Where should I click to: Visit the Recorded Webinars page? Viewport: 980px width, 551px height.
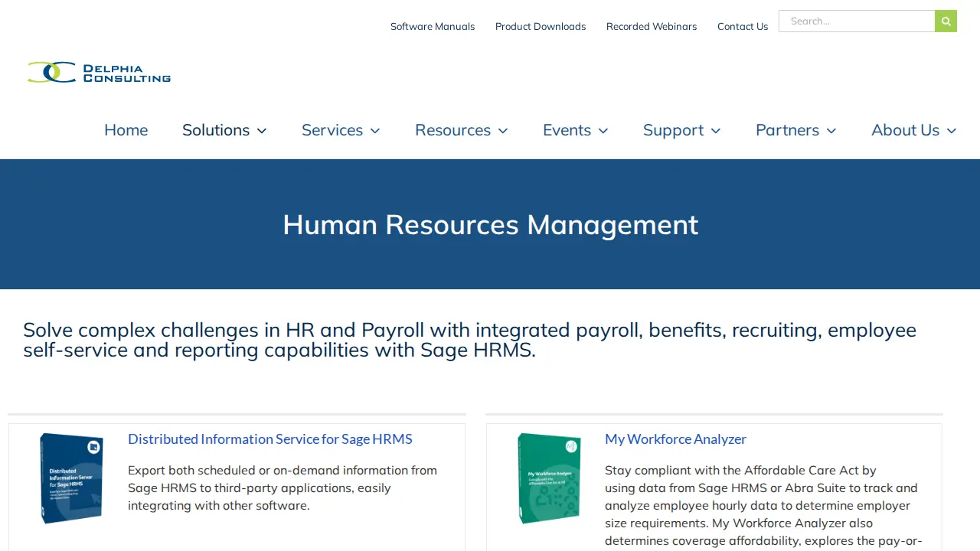[x=652, y=27]
